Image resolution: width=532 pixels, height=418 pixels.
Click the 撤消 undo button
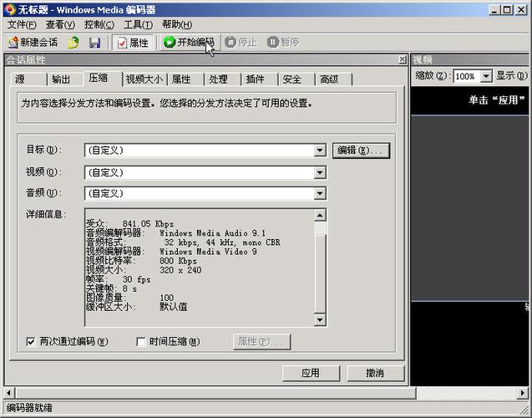(x=376, y=373)
